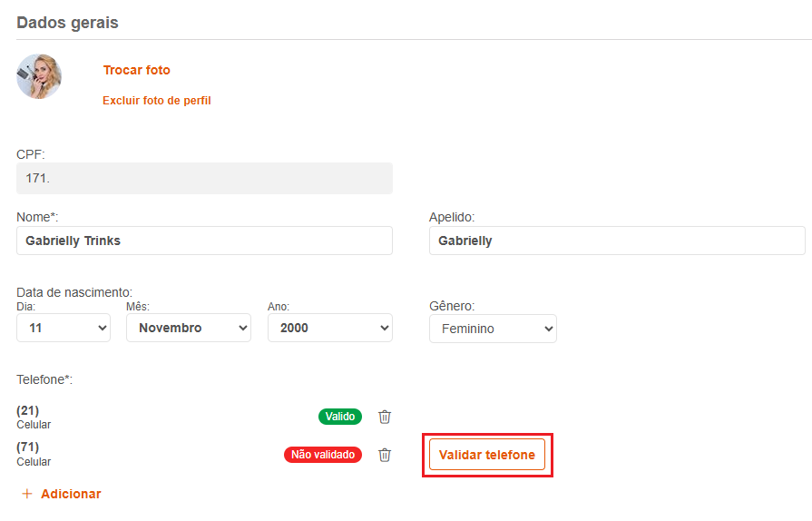The width and height of the screenshot is (812, 521).
Task: Select the (21) Celular phone entry
Action: pyautogui.click(x=34, y=417)
